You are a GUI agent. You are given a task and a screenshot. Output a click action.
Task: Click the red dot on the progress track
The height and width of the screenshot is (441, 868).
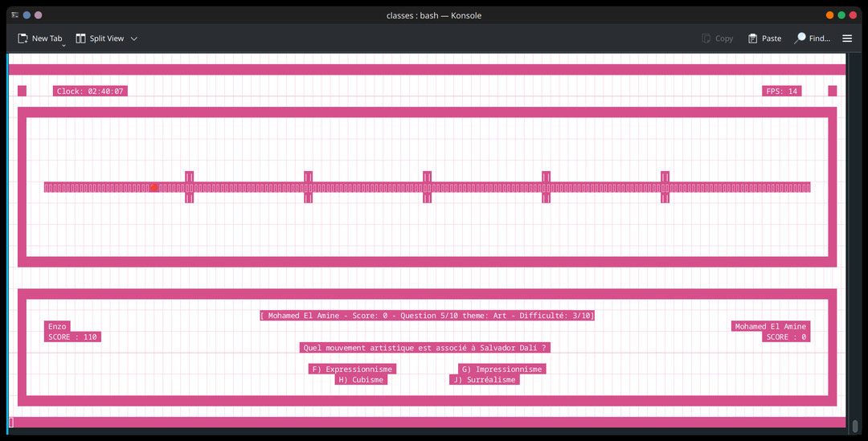154,187
